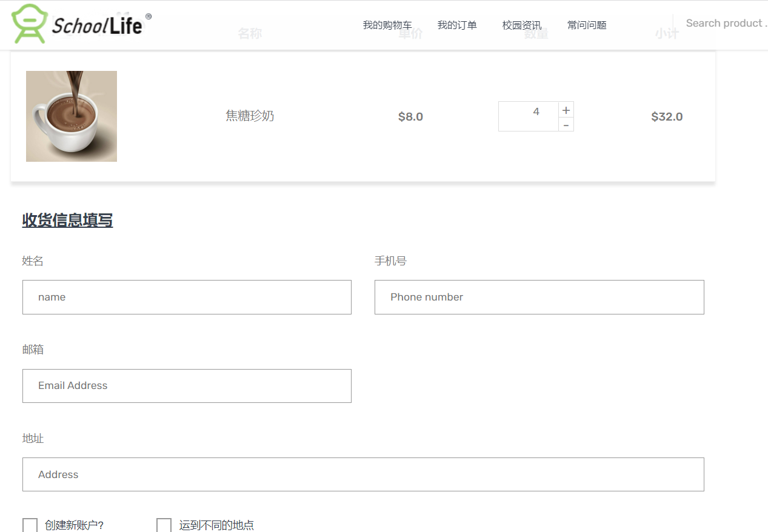Image resolution: width=768 pixels, height=532 pixels.
Task: Open 常问问题 menu item
Action: coord(587,25)
